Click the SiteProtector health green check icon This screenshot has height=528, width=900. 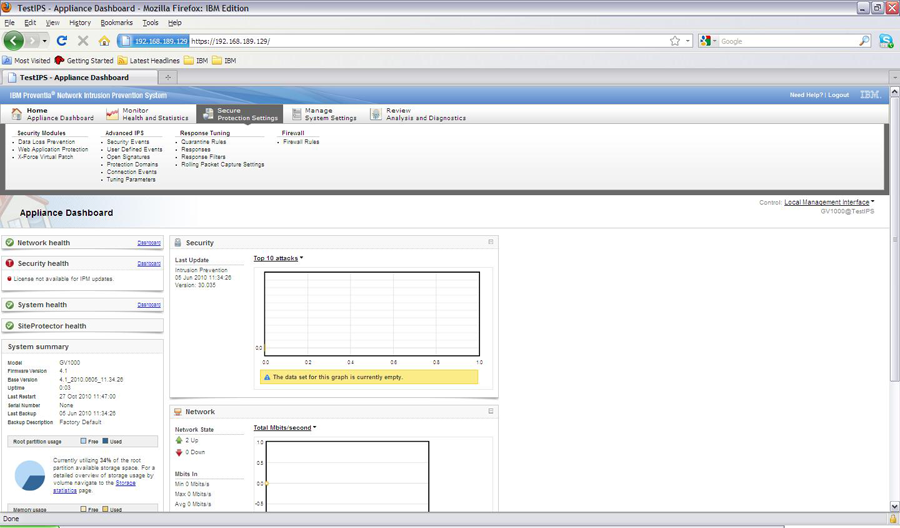point(10,325)
